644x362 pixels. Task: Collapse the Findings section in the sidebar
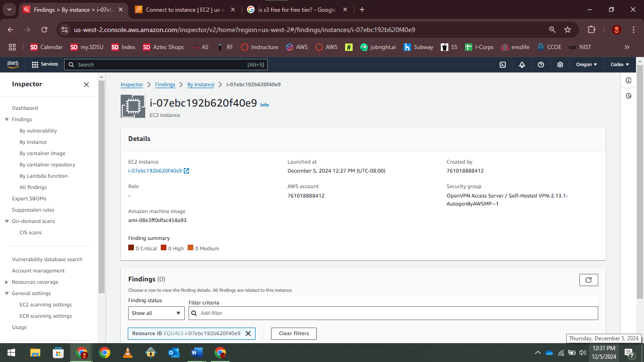[x=7, y=119]
